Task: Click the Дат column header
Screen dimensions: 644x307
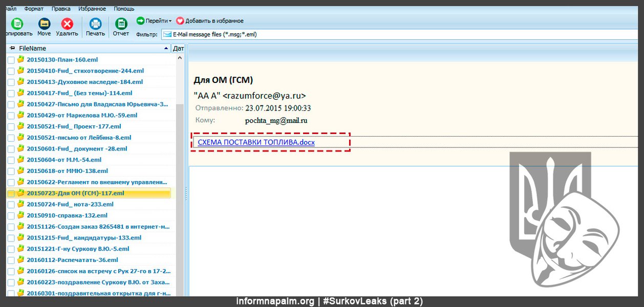Action: point(178,48)
